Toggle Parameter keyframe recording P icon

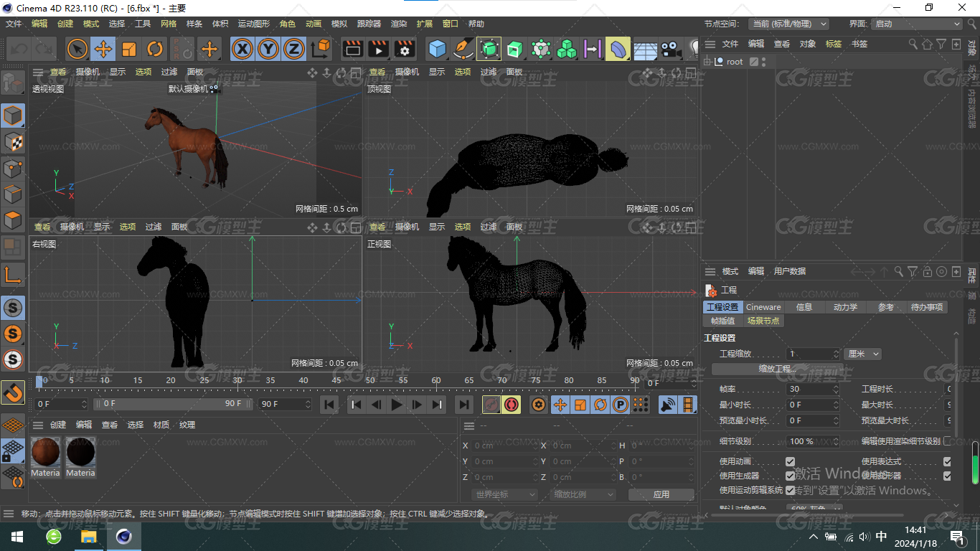click(x=620, y=405)
